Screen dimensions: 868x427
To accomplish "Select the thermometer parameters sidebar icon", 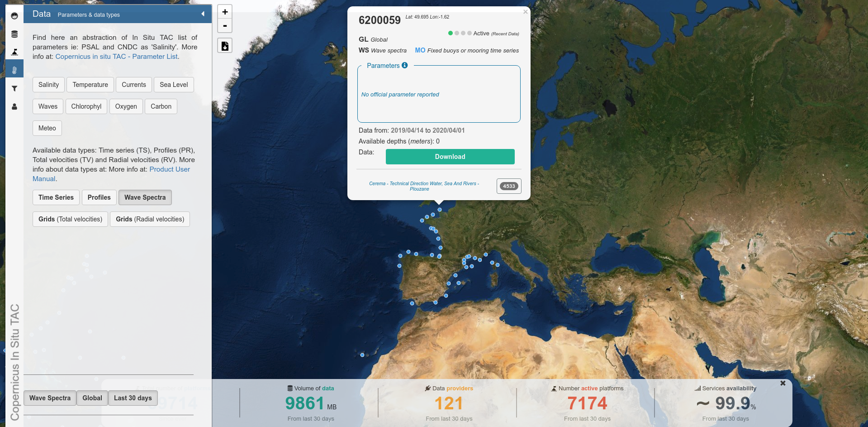I will coord(14,70).
